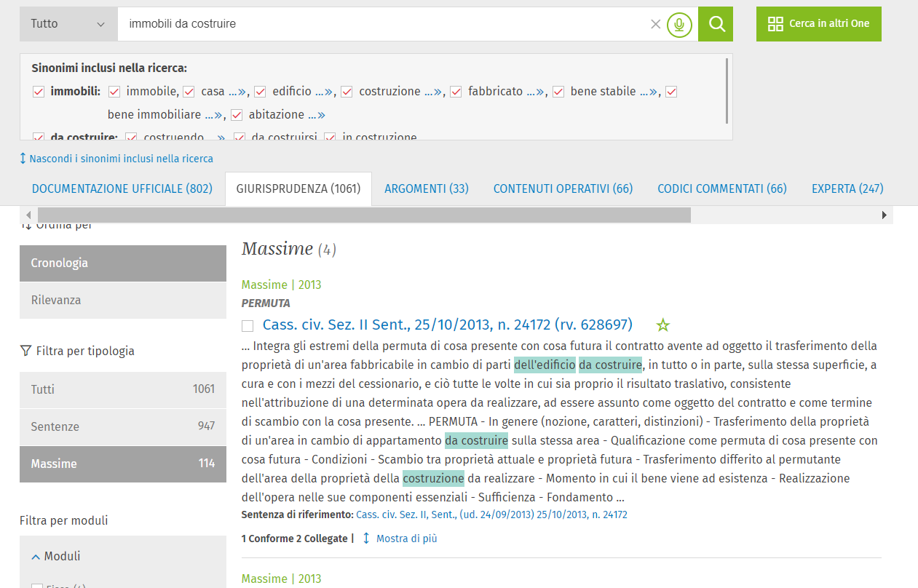Open the 'Tutto' search scope dropdown

68,24
